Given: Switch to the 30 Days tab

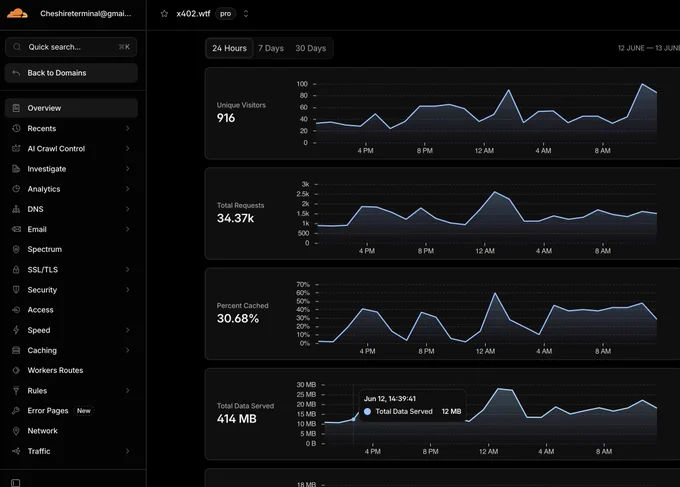Looking at the screenshot, I should coord(311,48).
